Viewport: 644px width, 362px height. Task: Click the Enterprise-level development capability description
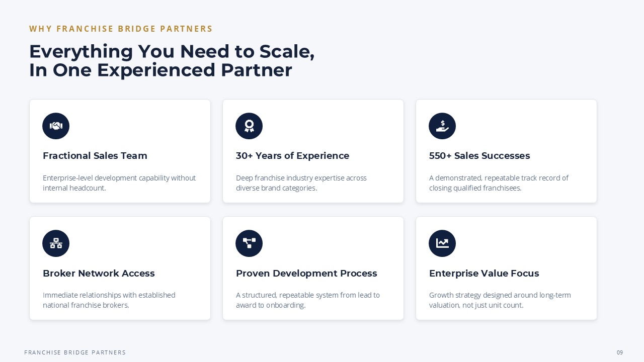(x=119, y=183)
